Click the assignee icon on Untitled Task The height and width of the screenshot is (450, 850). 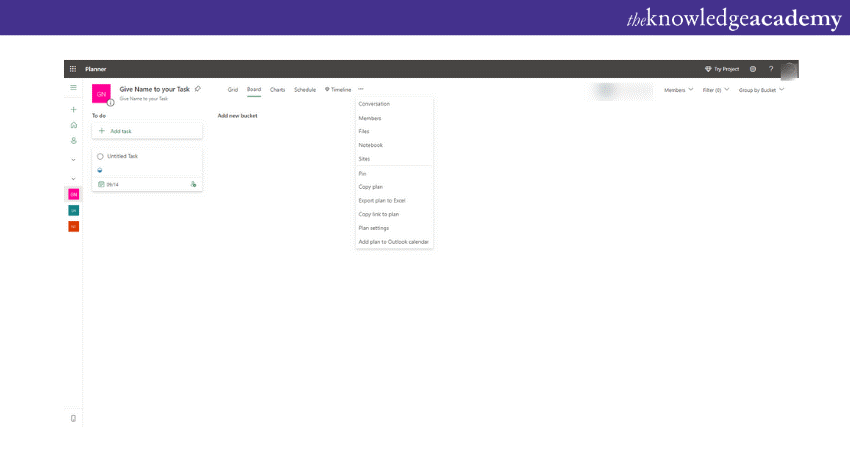(x=193, y=184)
